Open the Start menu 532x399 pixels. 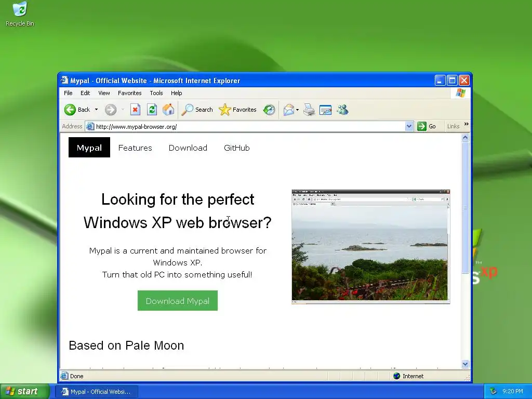(24, 391)
